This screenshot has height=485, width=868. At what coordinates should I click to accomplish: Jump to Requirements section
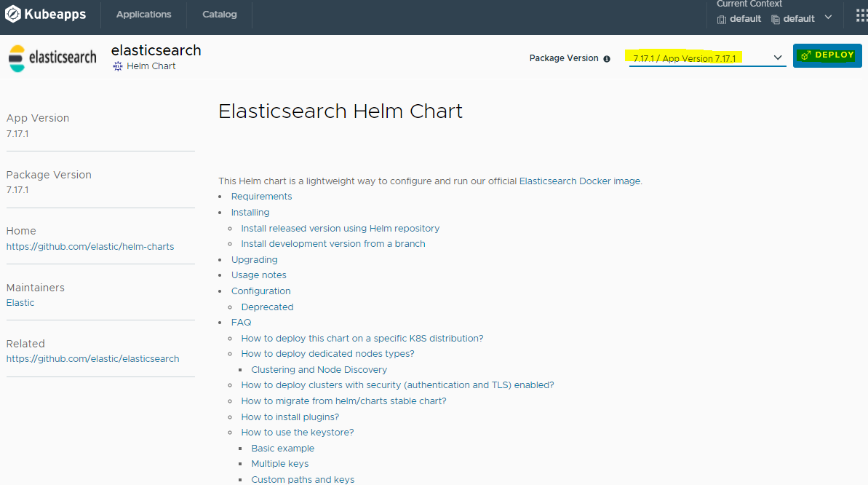261,196
